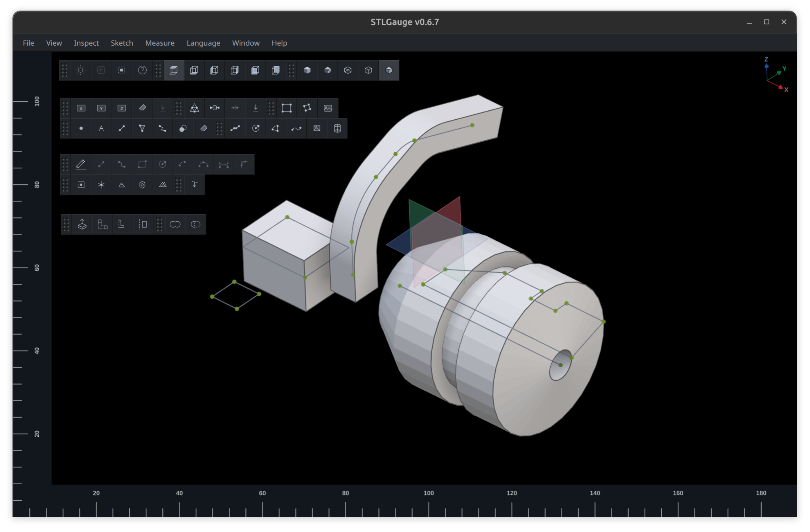
Task: Toggle the scene lighting display
Action: pos(81,70)
